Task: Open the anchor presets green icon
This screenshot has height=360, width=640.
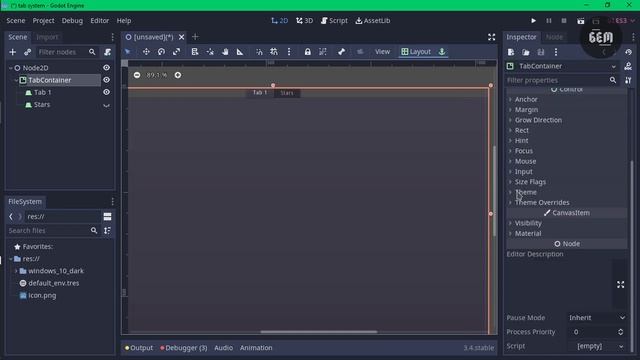Action: (x=442, y=52)
